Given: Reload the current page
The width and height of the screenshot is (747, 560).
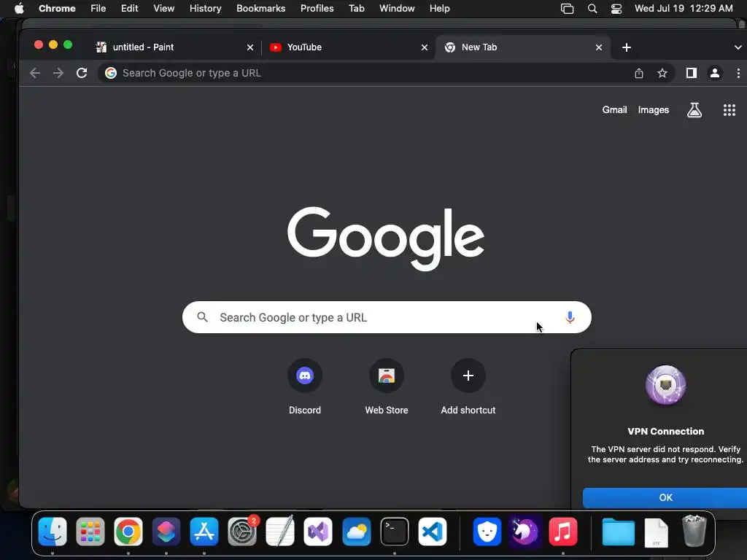Looking at the screenshot, I should click(x=82, y=73).
